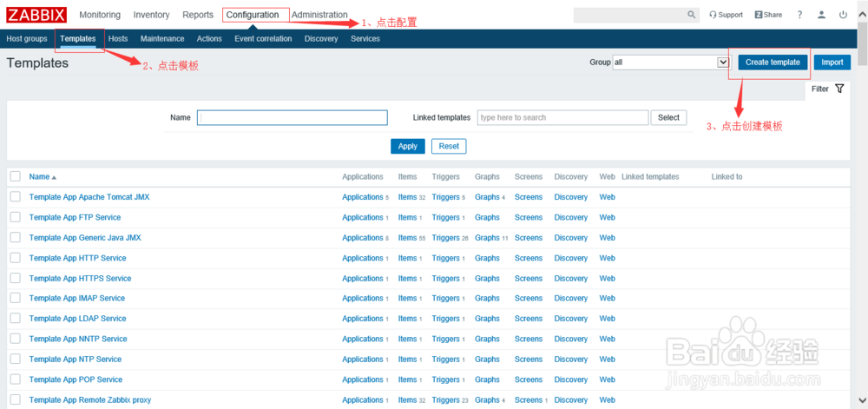This screenshot has width=868, height=409.
Task: Open the Reports menu
Action: 198,15
